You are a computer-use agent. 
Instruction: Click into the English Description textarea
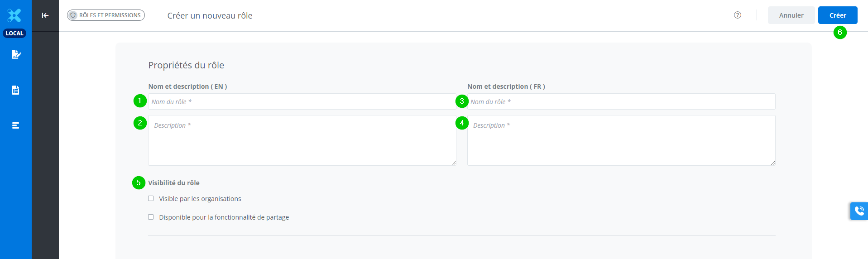pos(302,140)
